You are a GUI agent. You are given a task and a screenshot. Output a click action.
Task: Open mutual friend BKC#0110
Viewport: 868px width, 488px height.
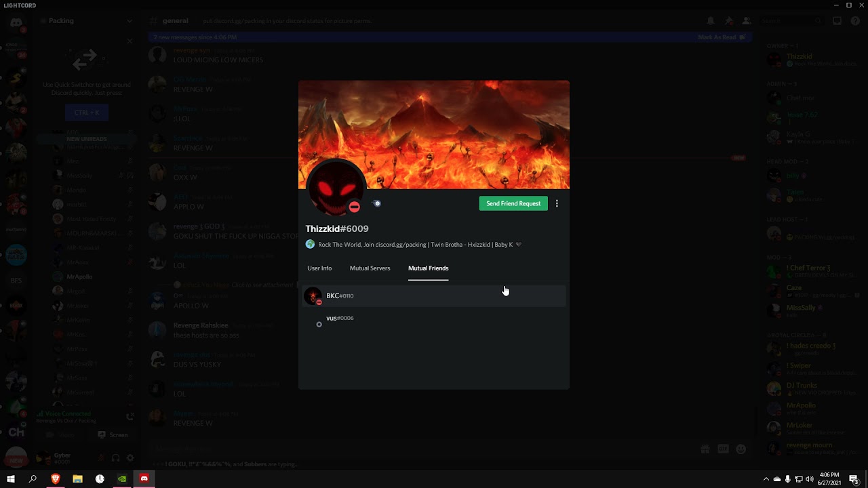pos(434,296)
